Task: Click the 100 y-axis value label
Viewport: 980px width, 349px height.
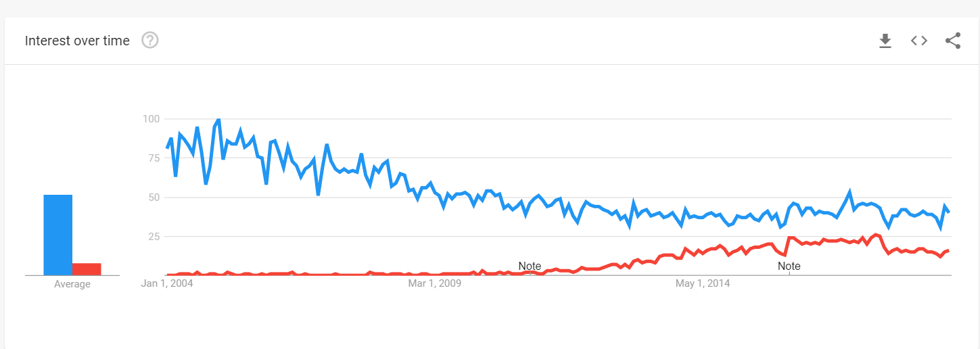Action: point(149,119)
